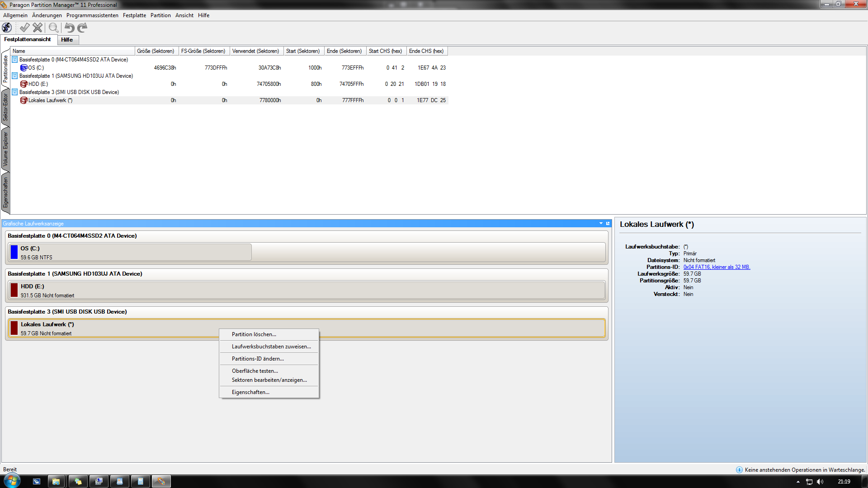Click the 0x04 FAT16 partition ID link
868x488 pixels.
point(717,267)
